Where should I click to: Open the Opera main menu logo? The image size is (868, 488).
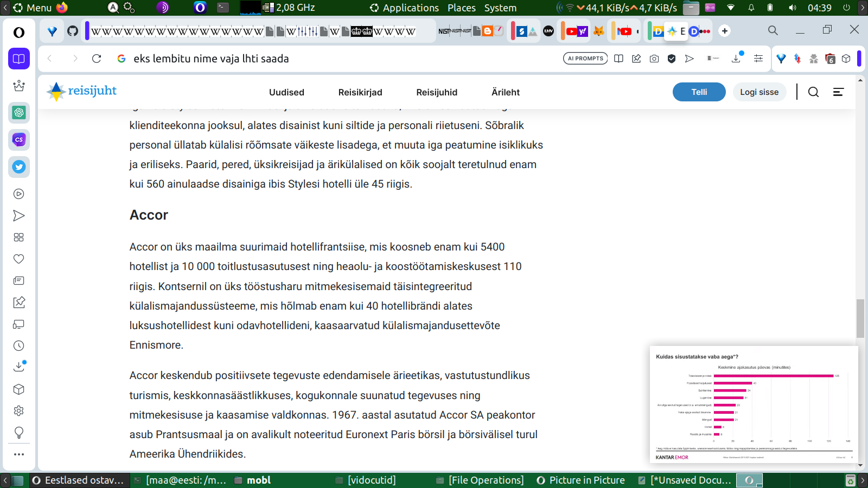click(x=19, y=33)
